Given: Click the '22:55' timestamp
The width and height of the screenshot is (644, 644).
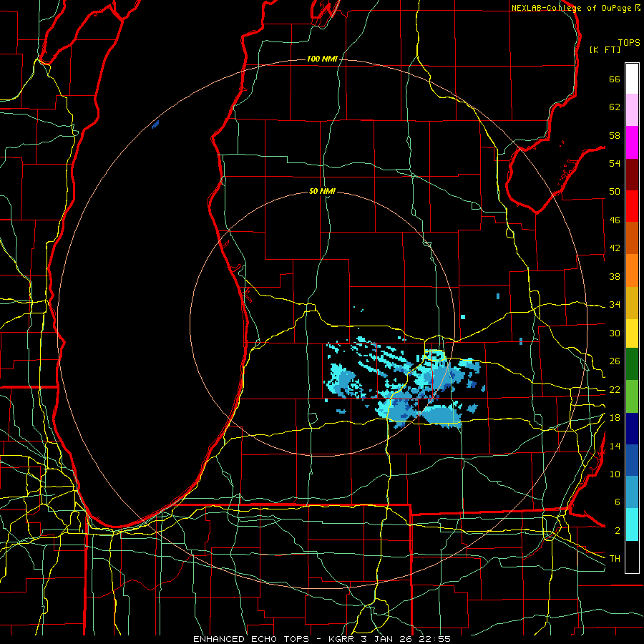Looking at the screenshot, I should click(435, 639).
